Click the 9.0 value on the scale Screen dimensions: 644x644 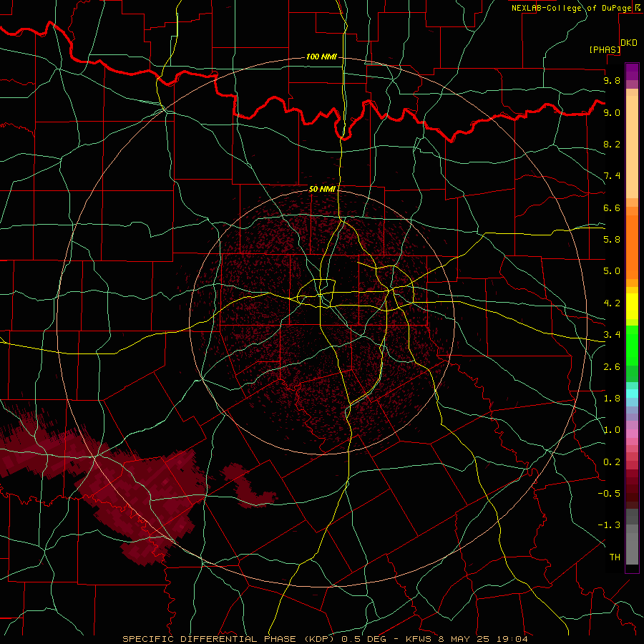pos(612,112)
